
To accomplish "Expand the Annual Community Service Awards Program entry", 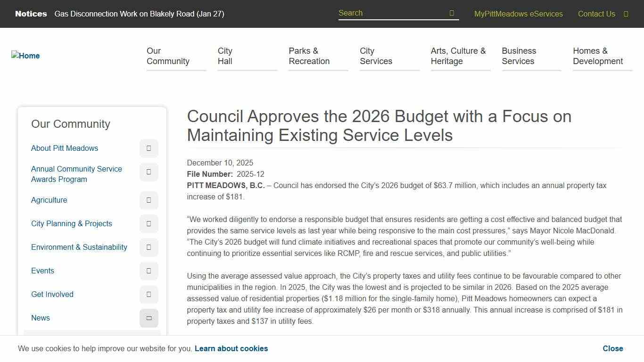I will 149,172.
